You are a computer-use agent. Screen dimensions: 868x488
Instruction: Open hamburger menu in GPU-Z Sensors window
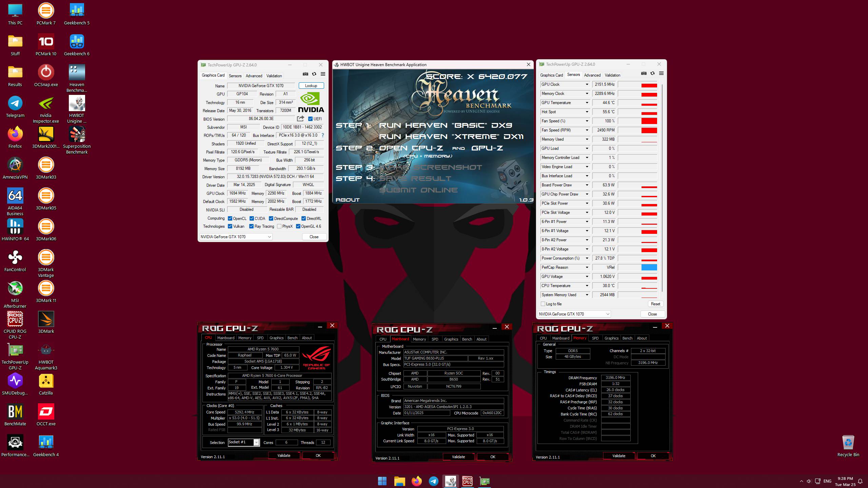(x=661, y=74)
